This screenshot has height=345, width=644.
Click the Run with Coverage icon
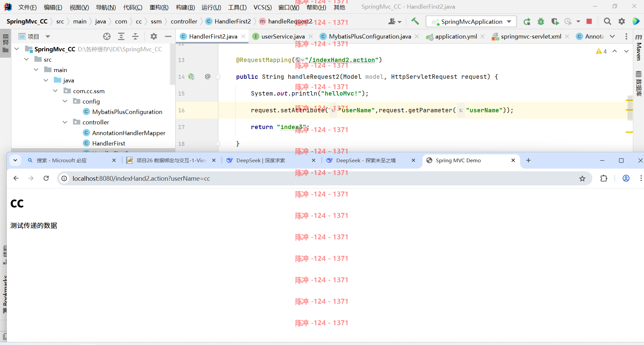click(x=555, y=21)
